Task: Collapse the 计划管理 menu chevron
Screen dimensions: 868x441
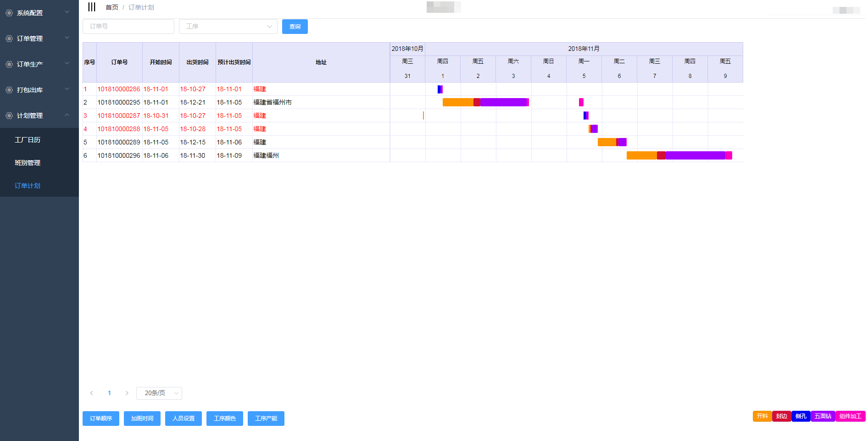Action: coord(67,115)
